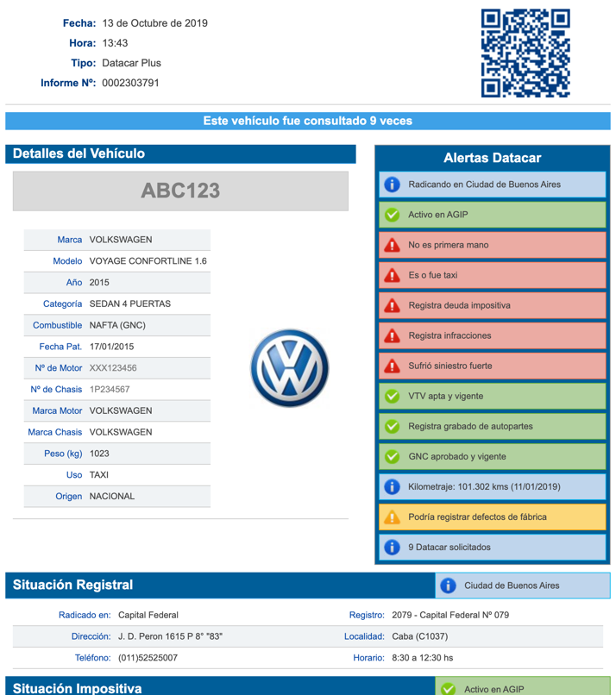Select the Registra deuda impositiva alert

[x=493, y=305]
